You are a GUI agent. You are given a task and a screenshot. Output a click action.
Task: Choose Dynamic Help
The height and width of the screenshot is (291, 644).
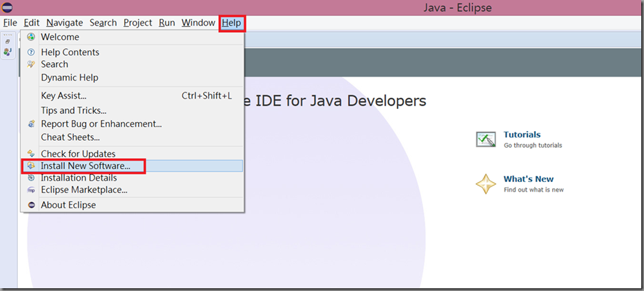[133, 77]
